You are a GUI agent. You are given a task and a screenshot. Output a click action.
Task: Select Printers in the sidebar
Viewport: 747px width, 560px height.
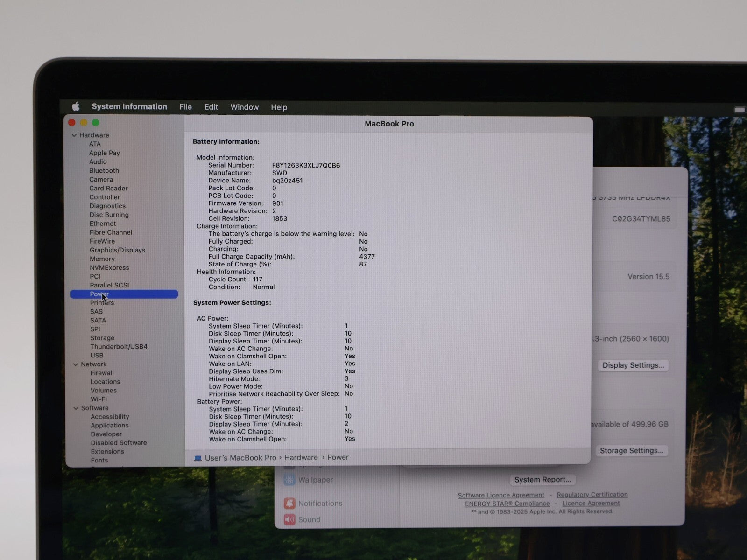[102, 303]
